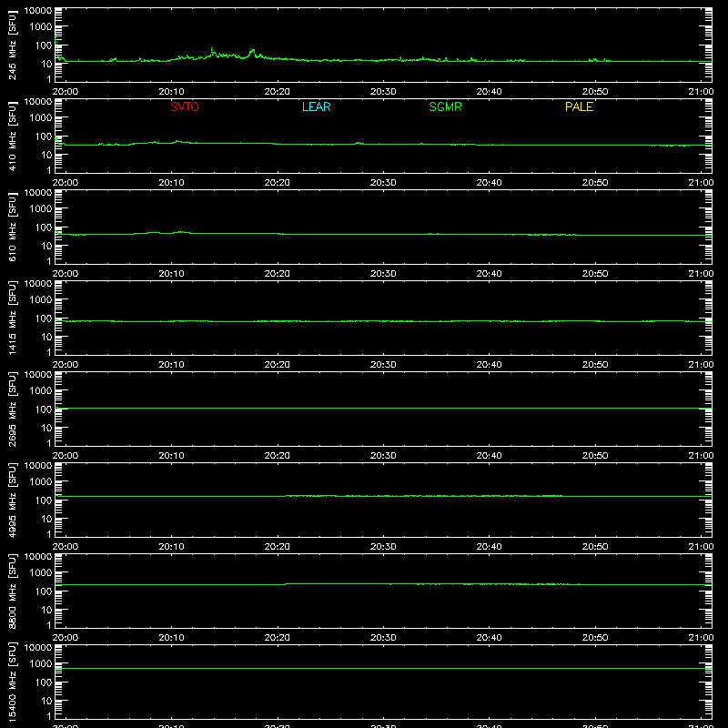Click the 20:30 time label of the 2695 MHz panel

(383, 456)
